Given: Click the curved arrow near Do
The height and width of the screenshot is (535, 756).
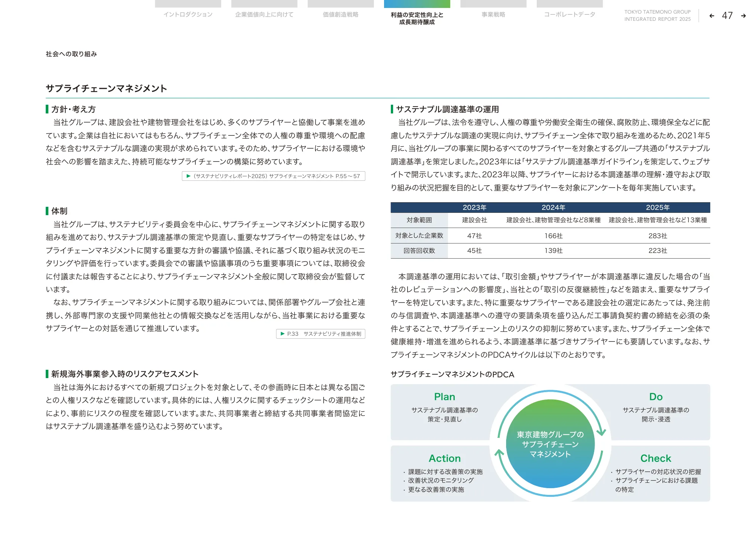Looking at the screenshot, I should (x=601, y=431).
